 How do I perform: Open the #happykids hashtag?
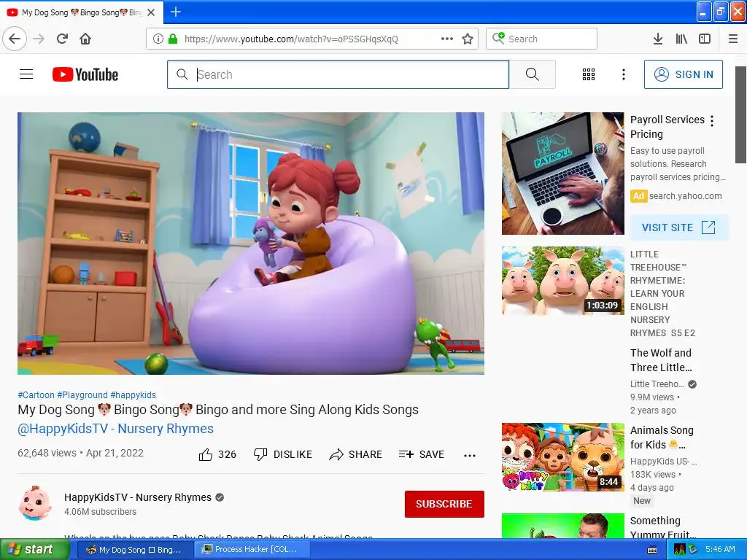133,394
